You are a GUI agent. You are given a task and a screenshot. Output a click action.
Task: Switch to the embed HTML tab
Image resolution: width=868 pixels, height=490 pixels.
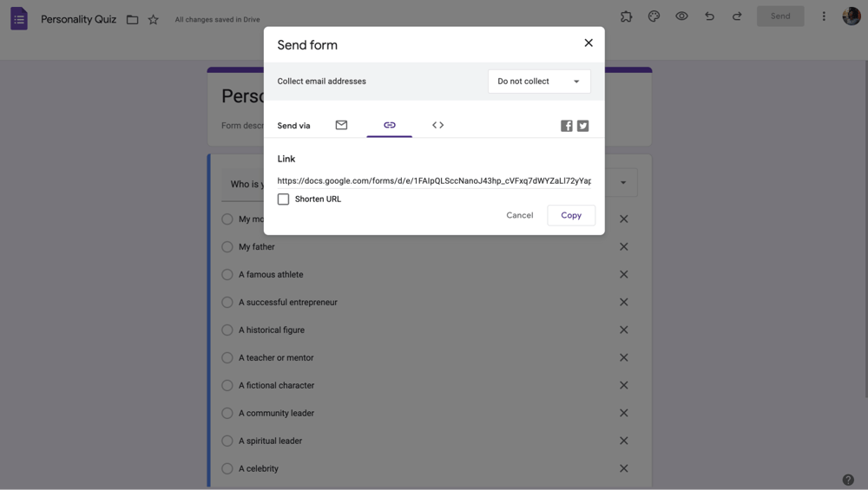pyautogui.click(x=437, y=126)
